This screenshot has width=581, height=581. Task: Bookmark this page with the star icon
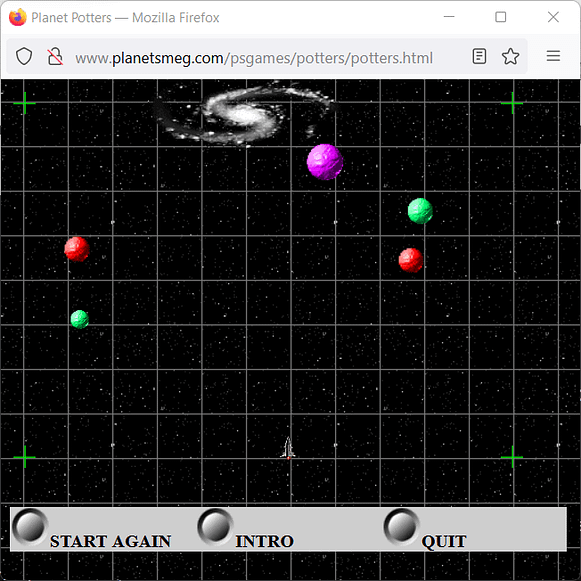[510, 56]
